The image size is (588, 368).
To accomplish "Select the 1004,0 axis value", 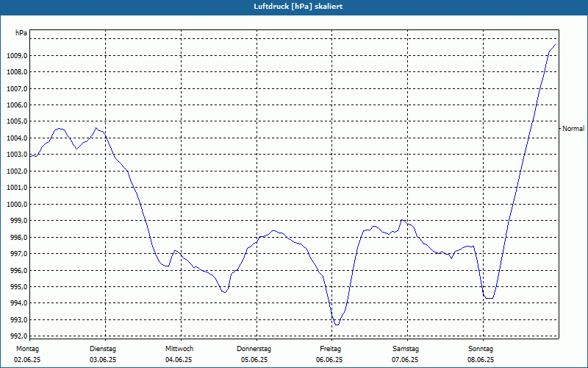I will tap(17, 138).
